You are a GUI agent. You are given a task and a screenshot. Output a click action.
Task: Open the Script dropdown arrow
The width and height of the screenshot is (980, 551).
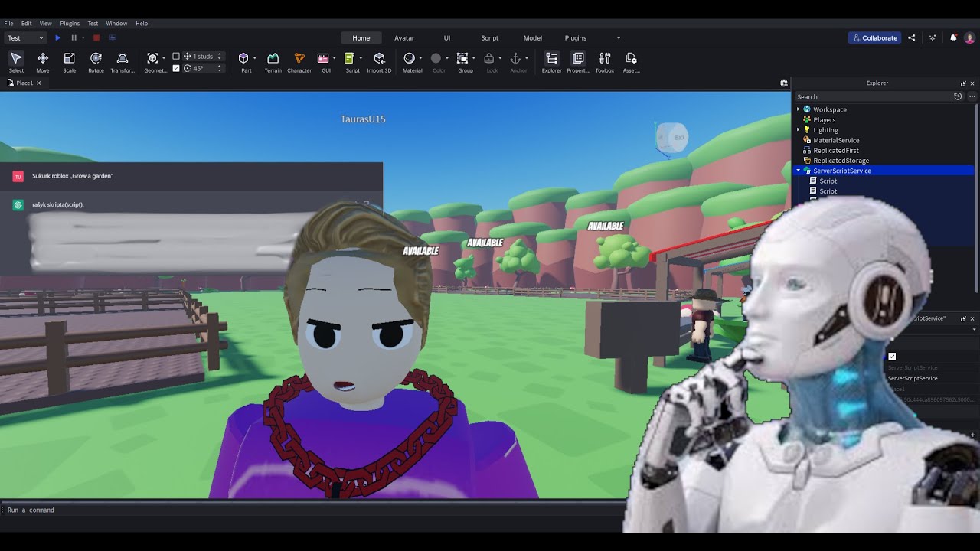(x=361, y=58)
